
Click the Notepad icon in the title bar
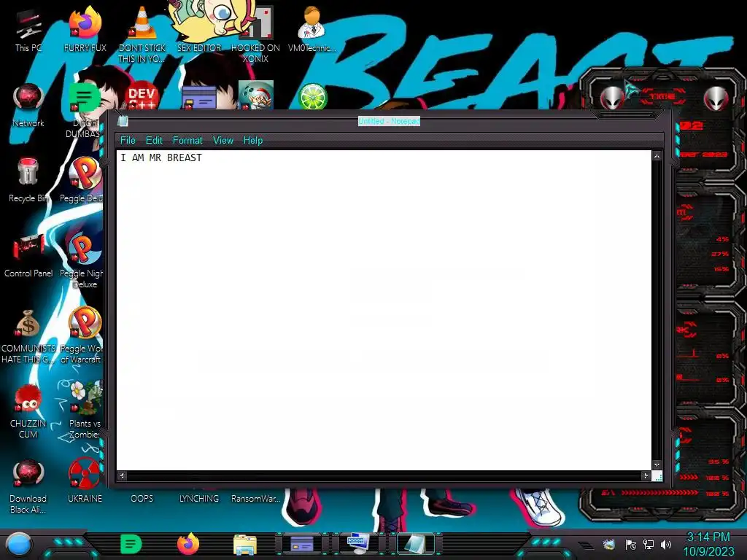(x=123, y=121)
